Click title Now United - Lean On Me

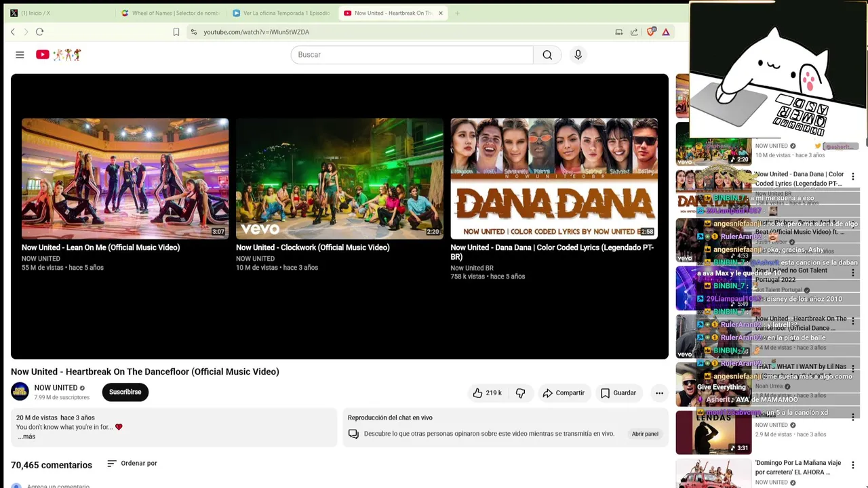(100, 247)
